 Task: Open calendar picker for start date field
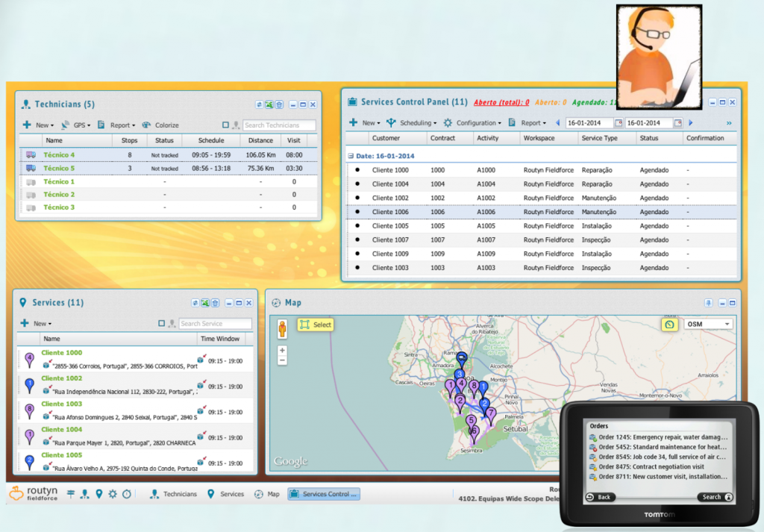pos(619,123)
